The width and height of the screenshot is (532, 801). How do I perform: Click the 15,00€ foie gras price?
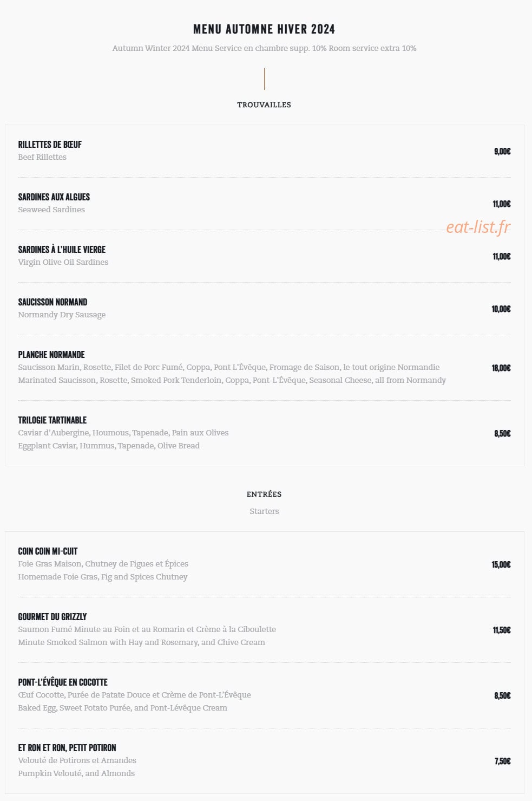point(501,564)
